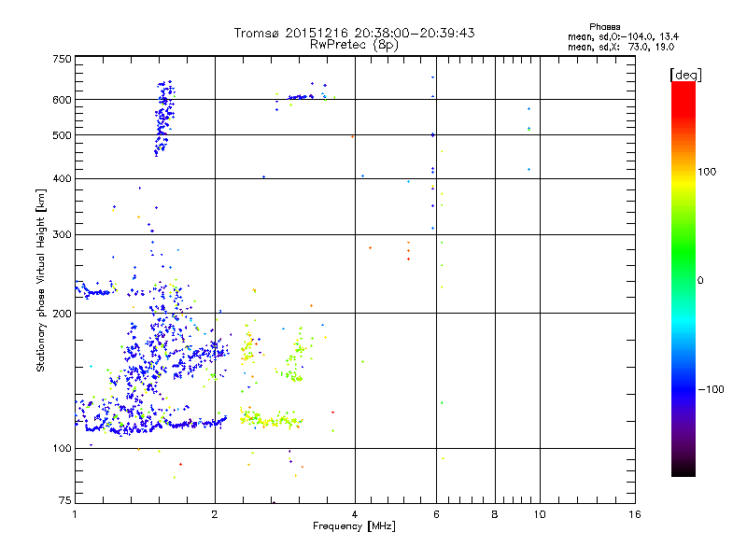Click the y-axis tick label '200'
Viewport: 747px width, 560px height.
(63, 314)
